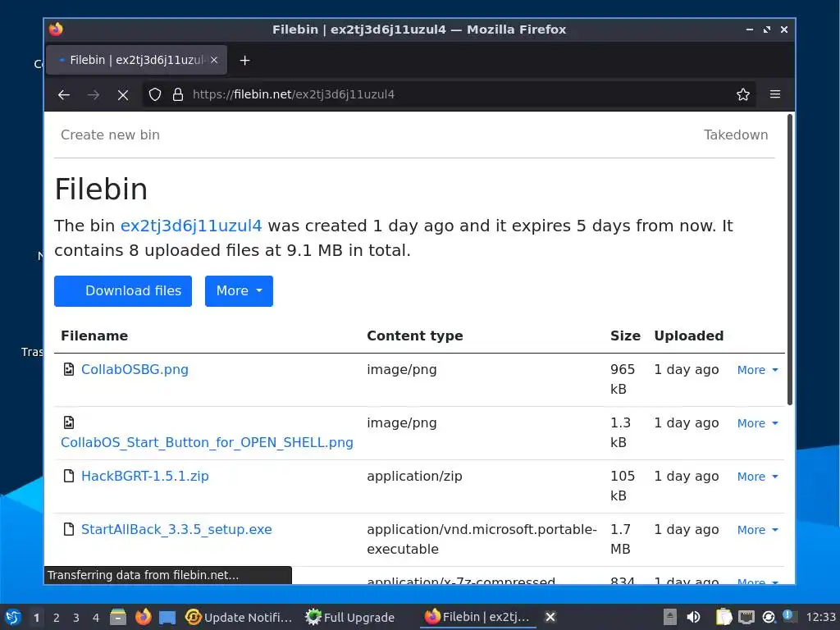Click the Create new bin link
Screen dimensions: 840x630
click(111, 135)
